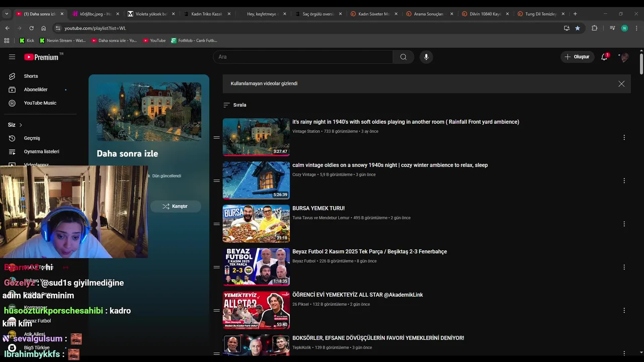Open the FotMob - Canlı Futbol bookmark

194,40
